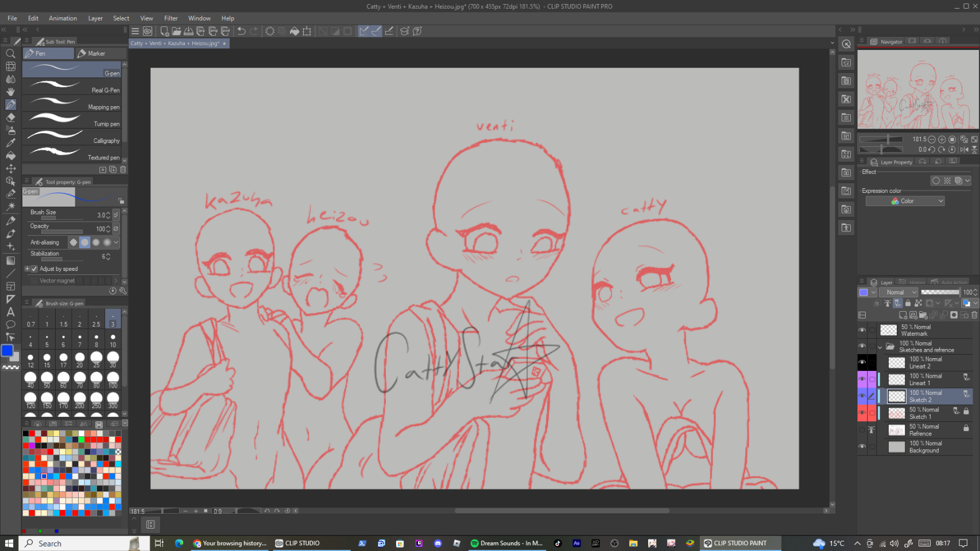980x551 pixels.
Task: Collapse the Sketches and refrence folder
Action: pos(880,347)
